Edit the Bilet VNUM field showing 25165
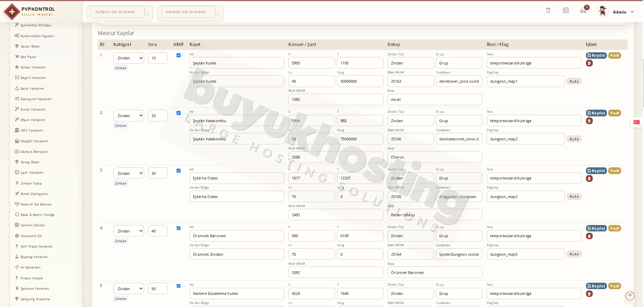Image resolution: width=644 pixels, height=307 pixels. (411, 197)
